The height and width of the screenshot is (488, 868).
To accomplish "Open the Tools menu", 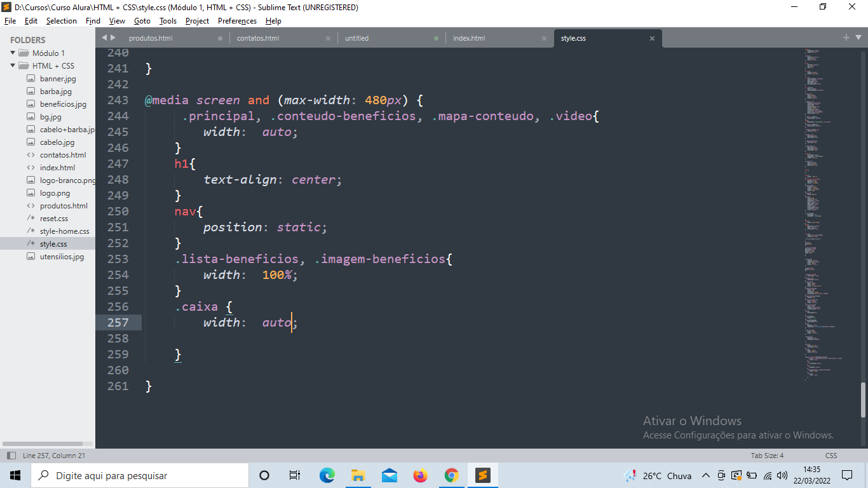I will 168,21.
